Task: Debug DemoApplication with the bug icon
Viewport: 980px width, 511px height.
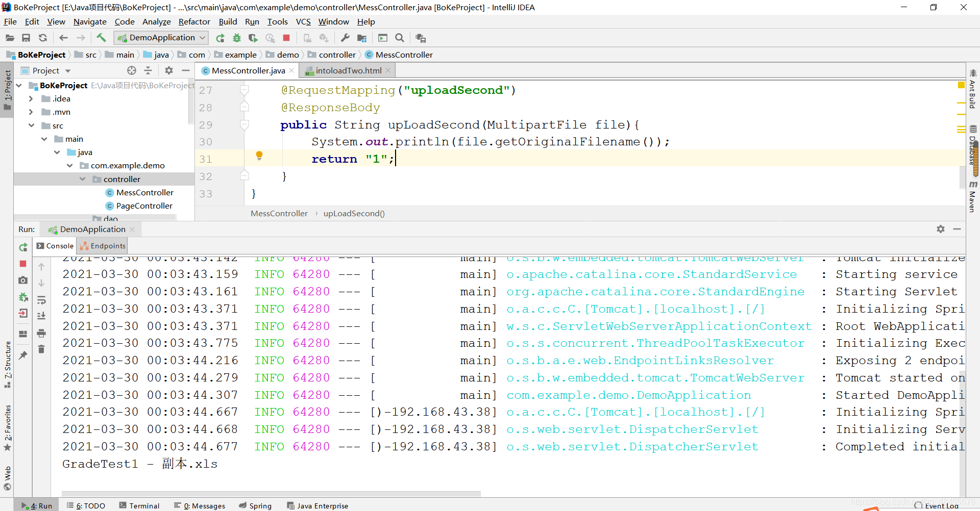Action: point(236,38)
